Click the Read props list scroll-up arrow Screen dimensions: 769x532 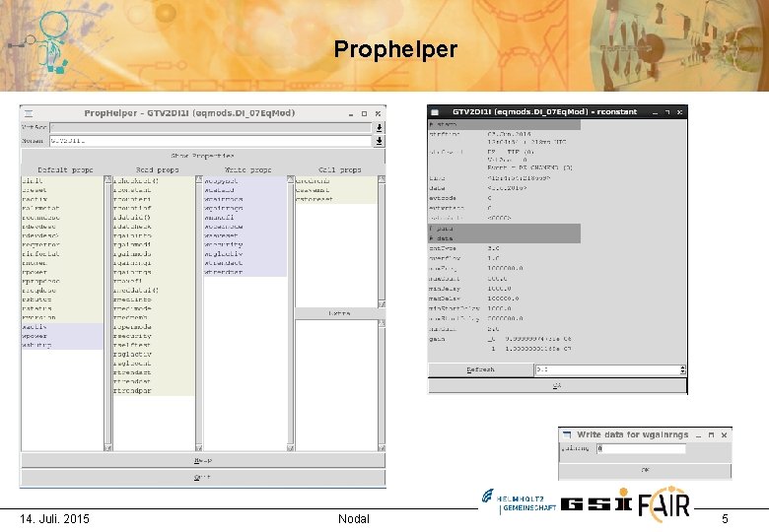199,180
